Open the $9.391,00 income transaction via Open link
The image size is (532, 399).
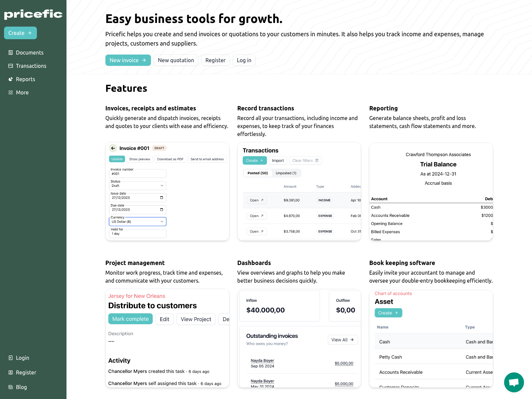256,200
